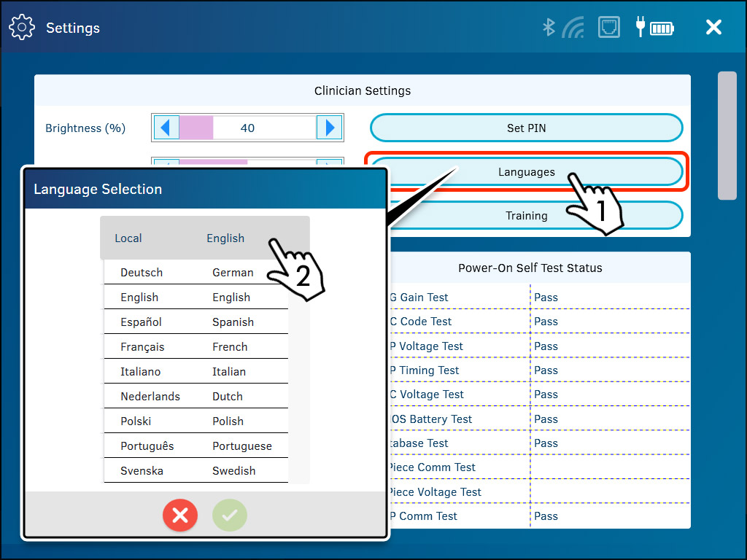Open the Set PIN button
Viewport: 747px width, 560px height.
pos(526,128)
